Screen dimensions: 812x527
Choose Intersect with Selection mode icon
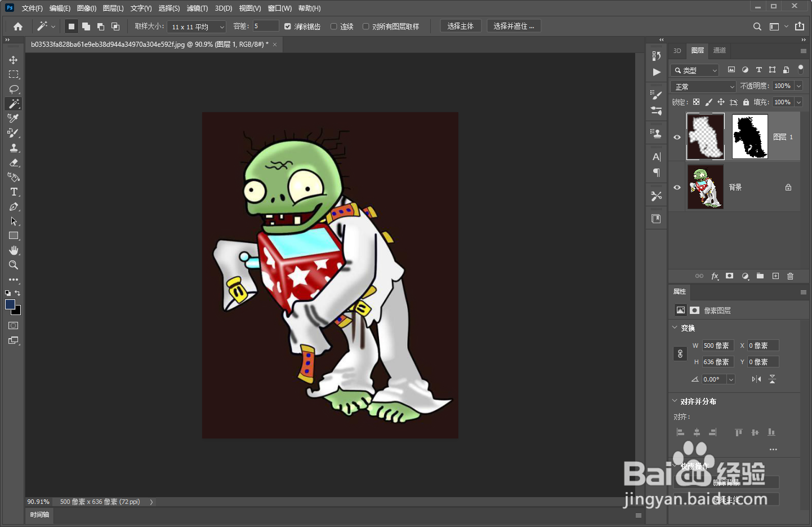[115, 26]
